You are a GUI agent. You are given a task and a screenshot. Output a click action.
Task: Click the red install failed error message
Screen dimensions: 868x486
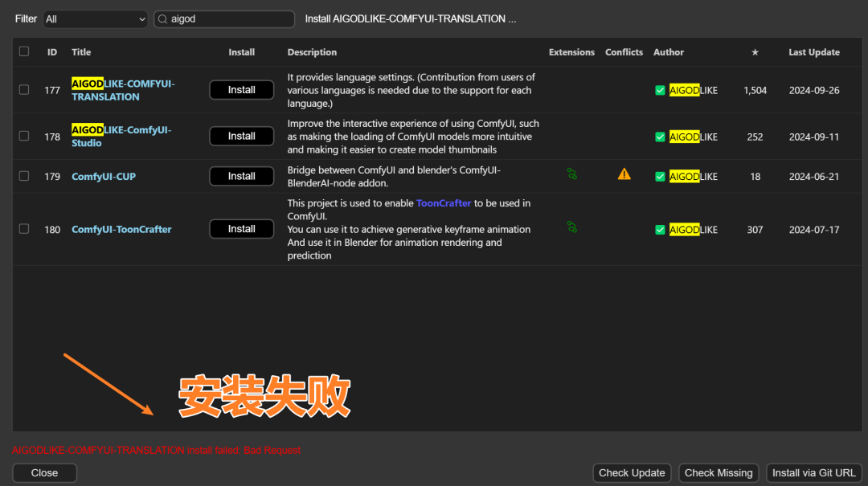click(x=156, y=450)
